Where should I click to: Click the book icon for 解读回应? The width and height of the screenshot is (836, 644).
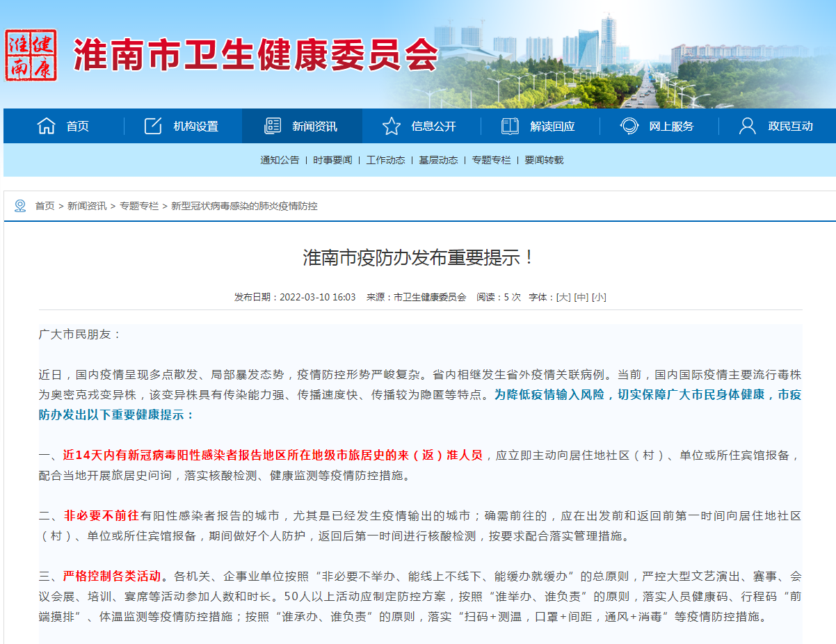pos(510,126)
